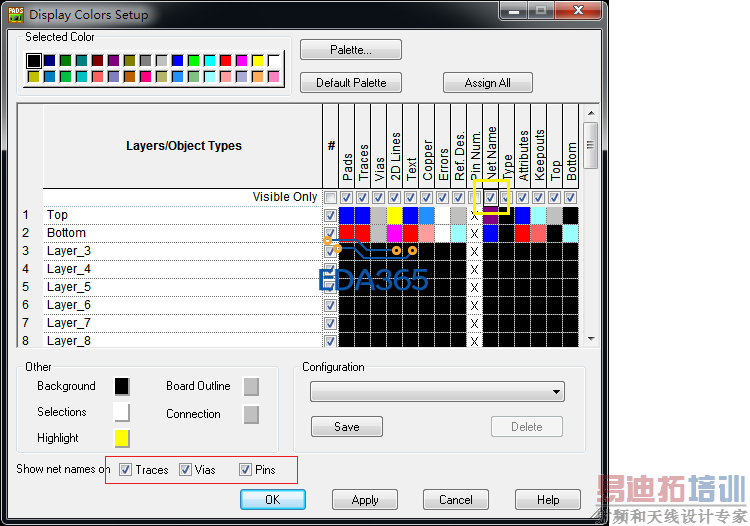The height and width of the screenshot is (526, 750).
Task: Click Top layer 2D Lines yellow cell
Action: (395, 216)
